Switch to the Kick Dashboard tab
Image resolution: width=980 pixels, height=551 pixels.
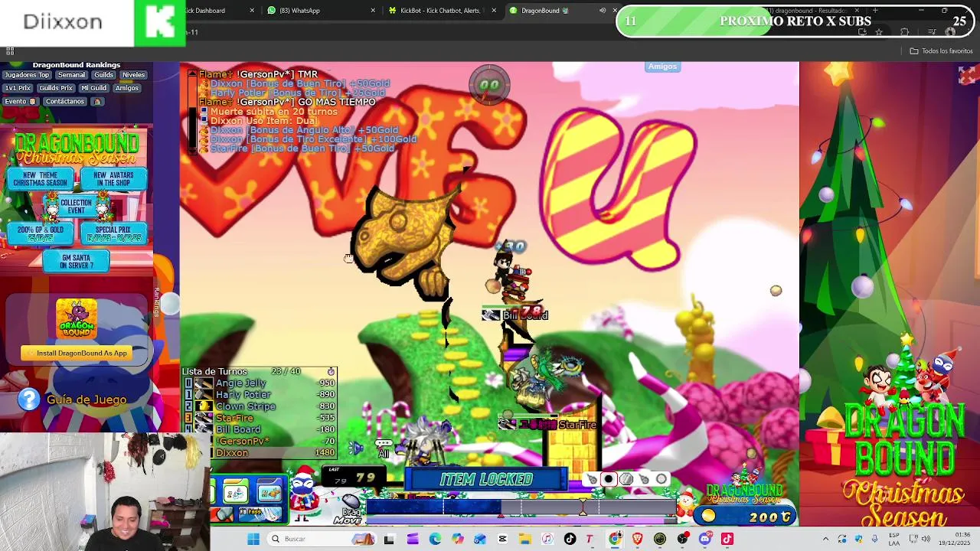coord(218,11)
